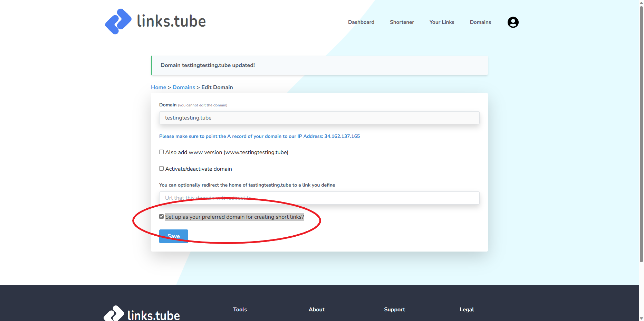Click the 'Edit Domain' breadcrumb text
The width and height of the screenshot is (644, 321).
point(217,87)
